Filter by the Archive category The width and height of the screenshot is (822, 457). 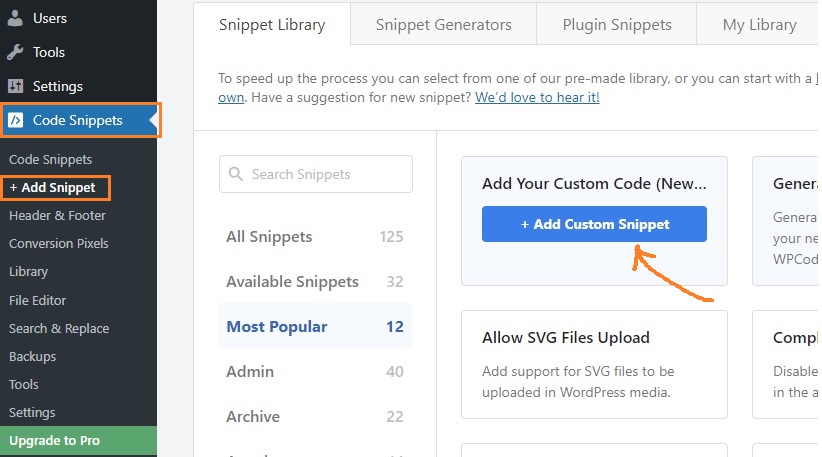[x=315, y=417]
